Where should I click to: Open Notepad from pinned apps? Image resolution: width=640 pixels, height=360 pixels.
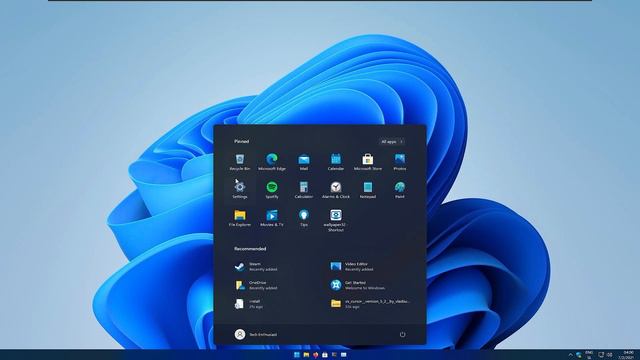[x=367, y=190]
